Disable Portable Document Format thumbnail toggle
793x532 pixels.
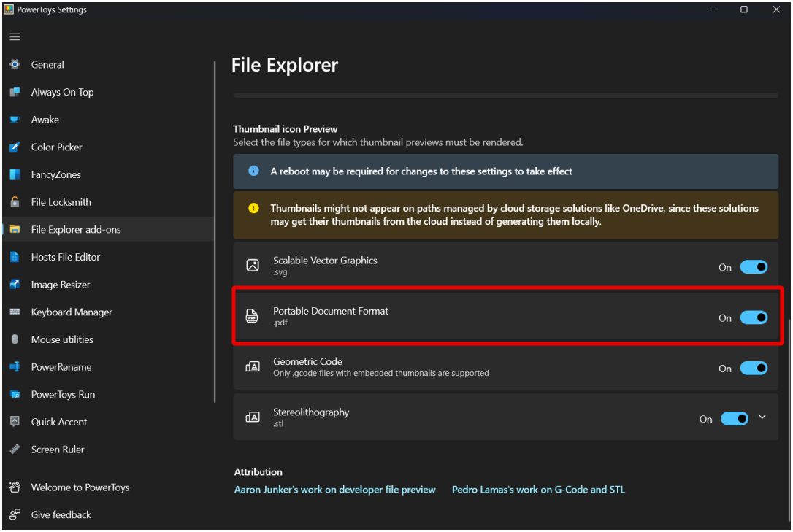click(754, 317)
